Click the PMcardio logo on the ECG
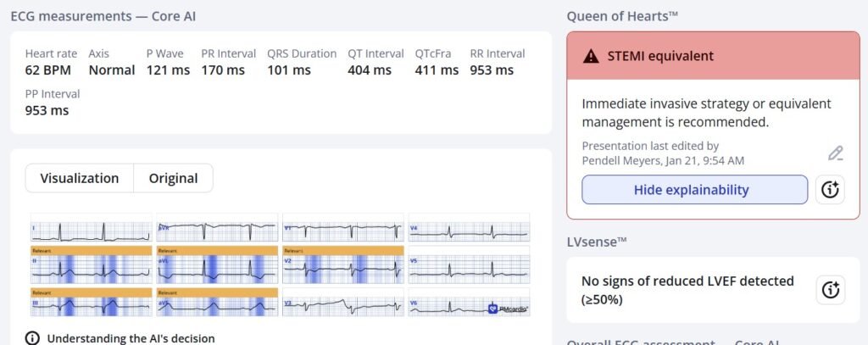The width and height of the screenshot is (868, 345). [507, 309]
